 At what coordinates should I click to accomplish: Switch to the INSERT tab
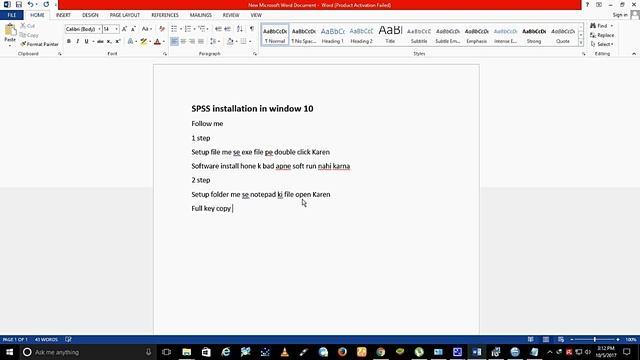[63, 15]
